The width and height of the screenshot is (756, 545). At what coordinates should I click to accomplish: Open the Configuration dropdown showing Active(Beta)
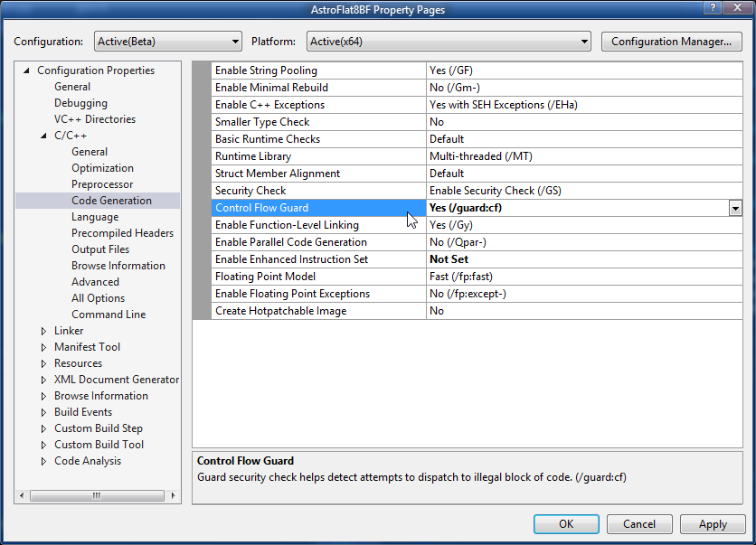[x=168, y=42]
